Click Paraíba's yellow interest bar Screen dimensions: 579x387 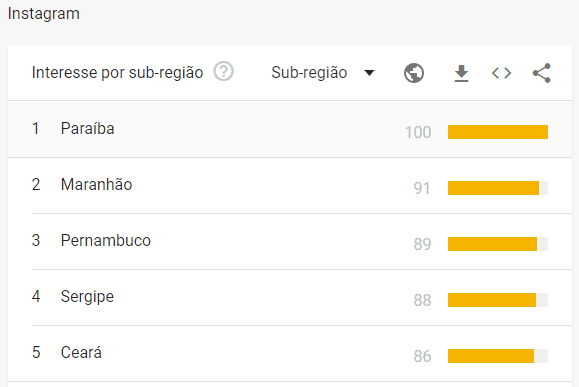(x=498, y=132)
